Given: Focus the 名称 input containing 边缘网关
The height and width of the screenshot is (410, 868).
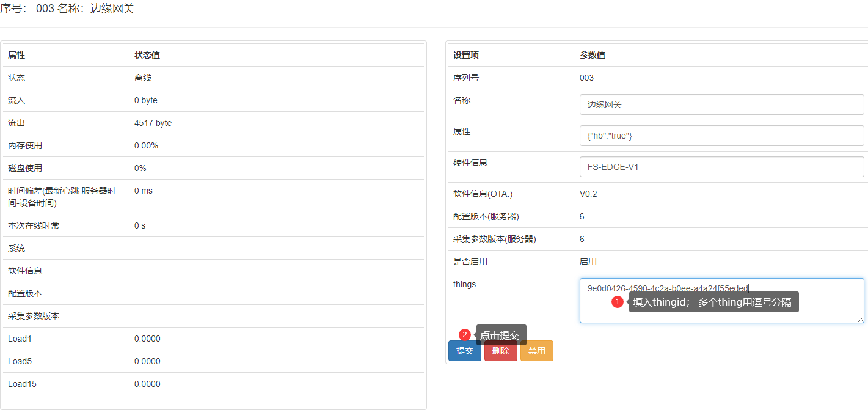Looking at the screenshot, I should click(721, 104).
